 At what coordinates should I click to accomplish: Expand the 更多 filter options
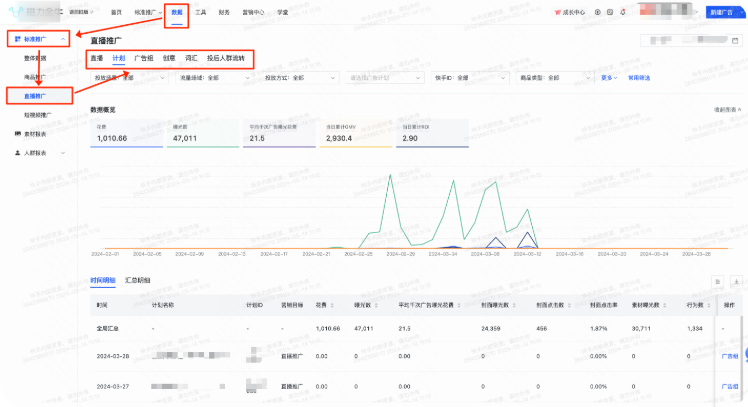607,77
